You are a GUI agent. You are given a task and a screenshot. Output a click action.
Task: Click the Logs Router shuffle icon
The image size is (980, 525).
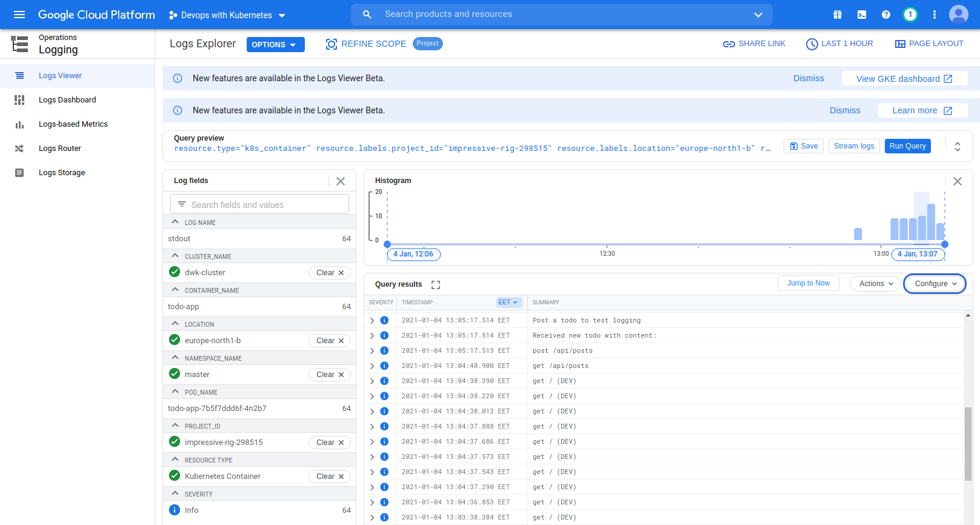(19, 149)
